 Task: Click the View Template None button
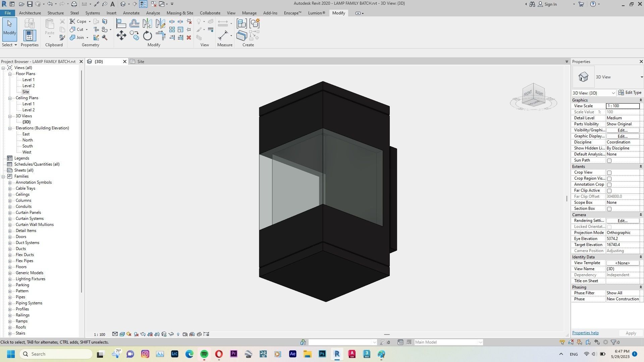pos(623,263)
